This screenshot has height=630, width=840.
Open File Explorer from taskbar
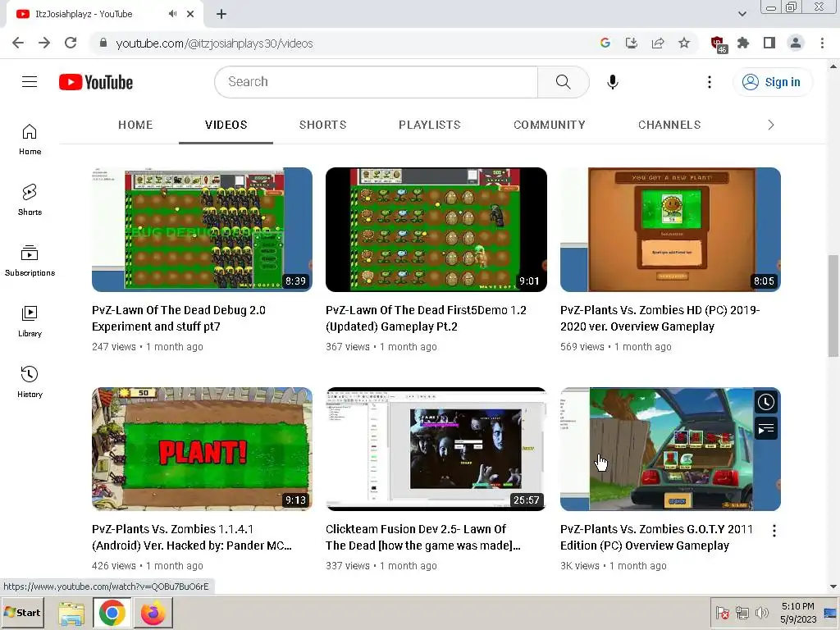(71, 613)
